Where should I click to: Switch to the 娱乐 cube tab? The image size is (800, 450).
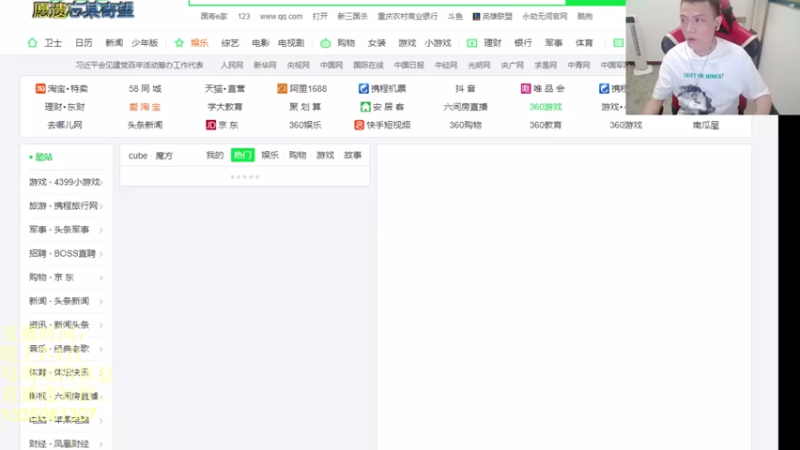[270, 155]
